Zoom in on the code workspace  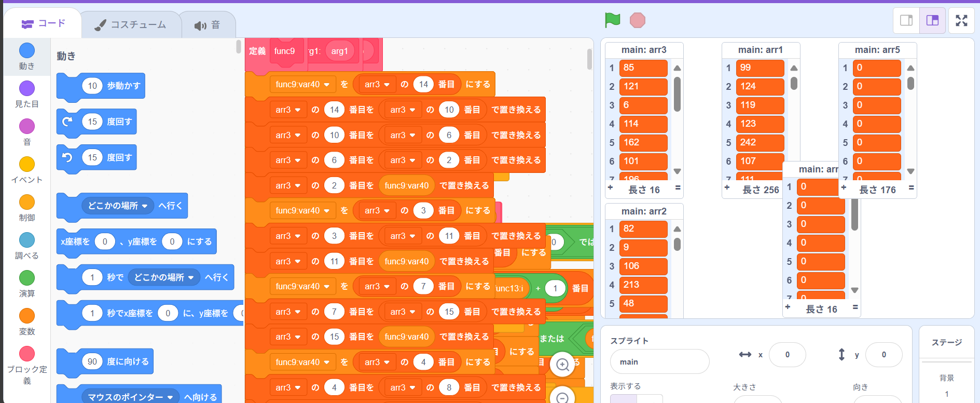coord(562,365)
